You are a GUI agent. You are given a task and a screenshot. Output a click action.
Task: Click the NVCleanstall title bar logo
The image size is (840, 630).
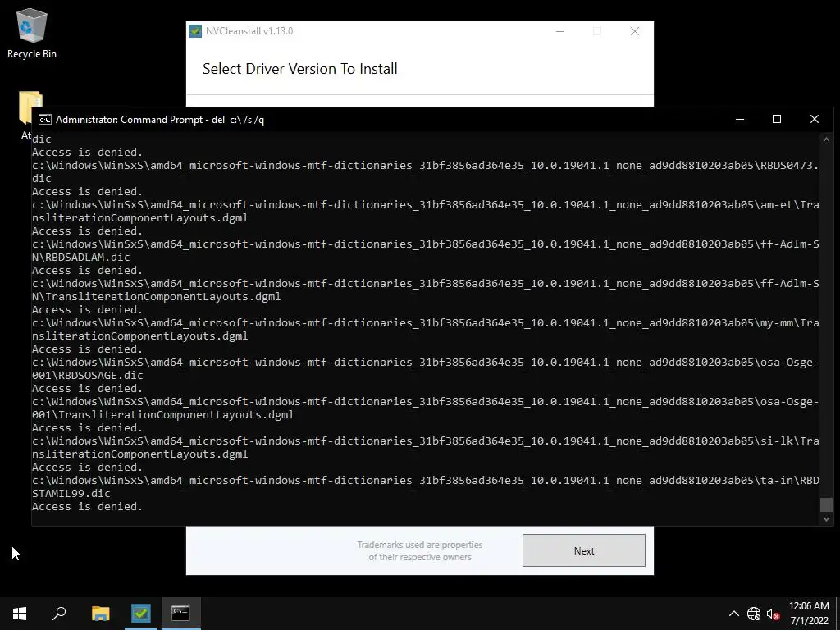click(195, 31)
